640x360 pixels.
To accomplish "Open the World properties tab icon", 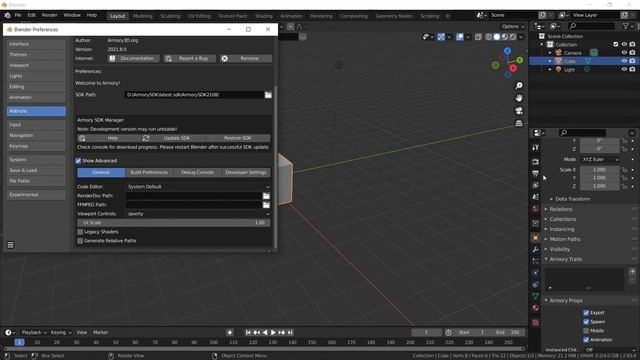I will [x=536, y=209].
